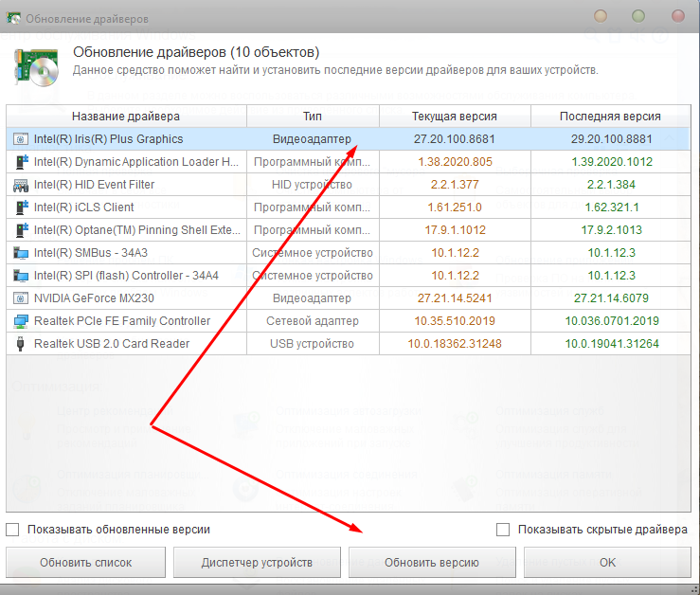Enable 'Показывать обновленные версии' checkbox
Screen dimensions: 700x595
click(12, 530)
